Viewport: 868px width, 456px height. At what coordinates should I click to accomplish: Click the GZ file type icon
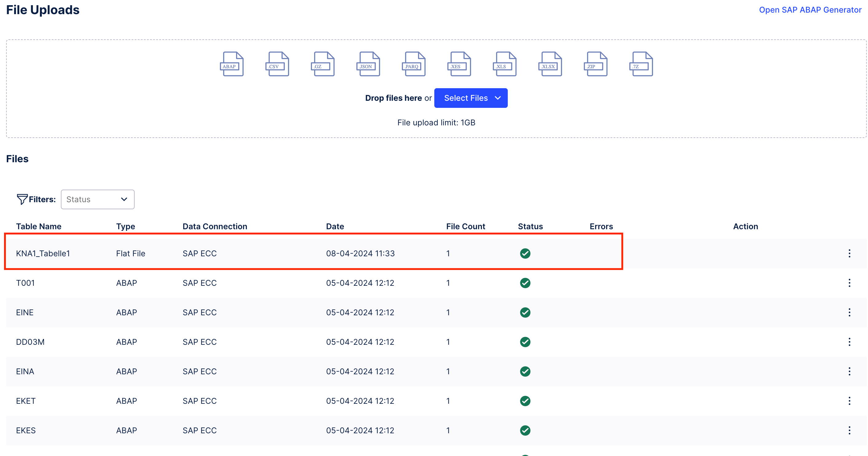[x=323, y=64]
